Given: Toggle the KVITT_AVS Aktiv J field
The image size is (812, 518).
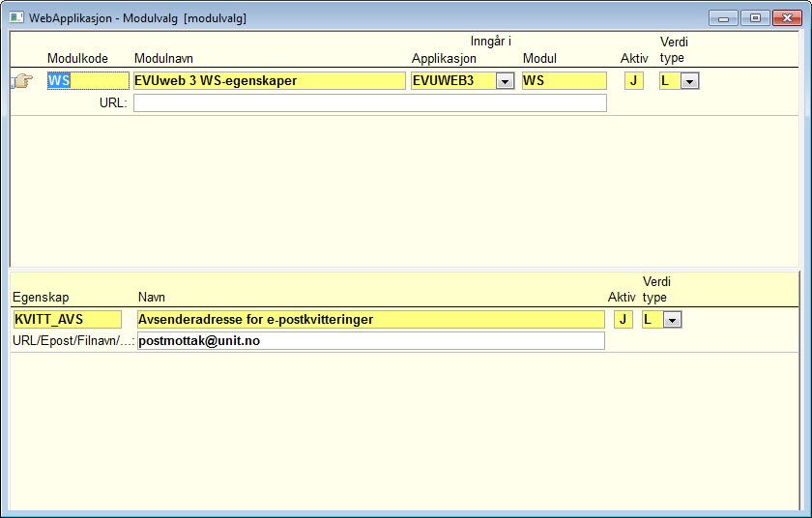Looking at the screenshot, I should tap(623, 319).
